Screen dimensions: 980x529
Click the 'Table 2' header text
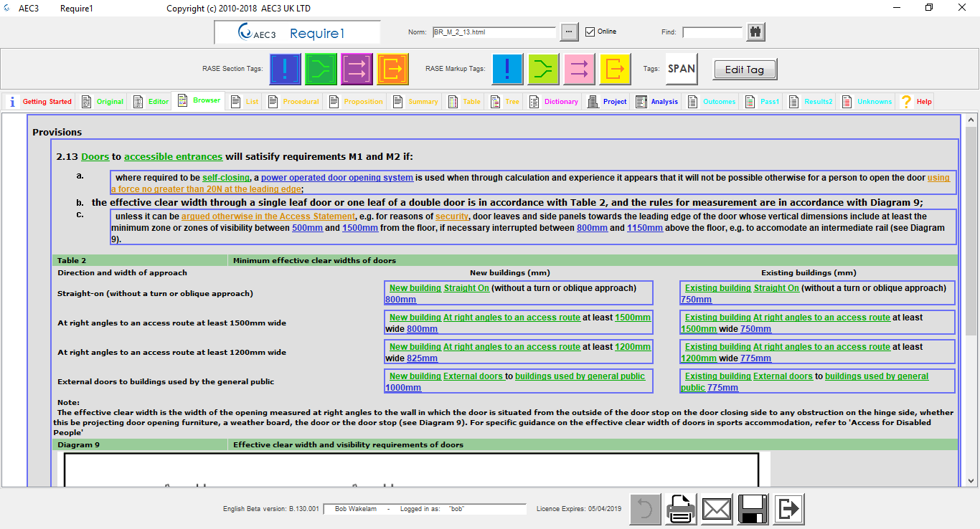(72, 260)
